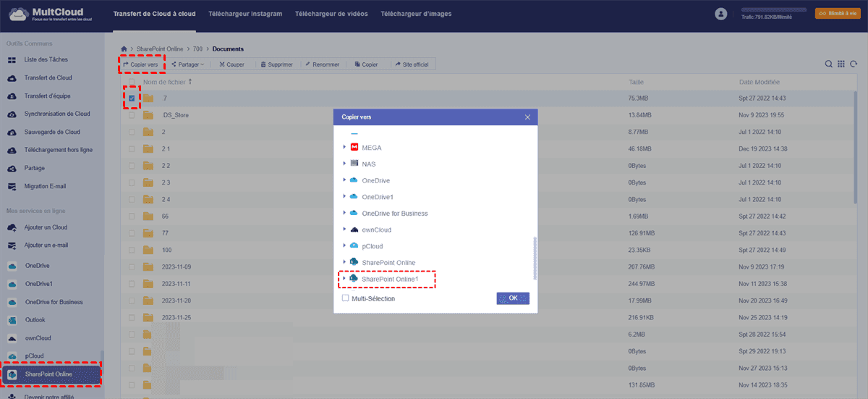This screenshot has height=399, width=868.
Task: Open Téléchargeur Instagram tab
Action: [x=245, y=14]
